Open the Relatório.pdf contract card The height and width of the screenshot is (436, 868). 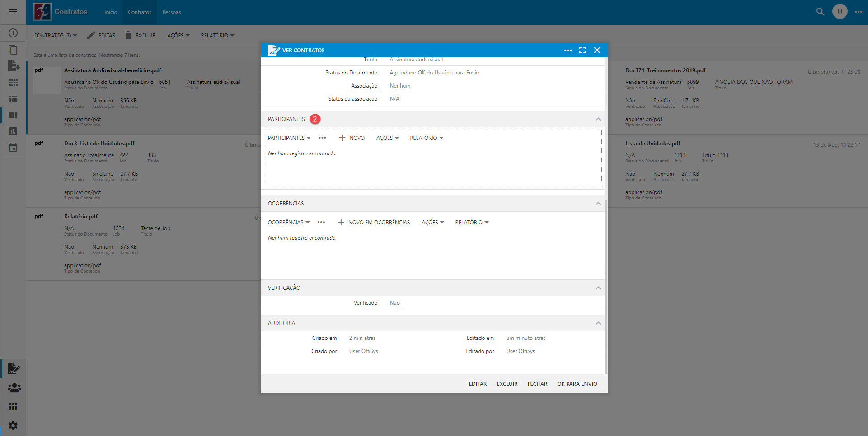(x=143, y=244)
